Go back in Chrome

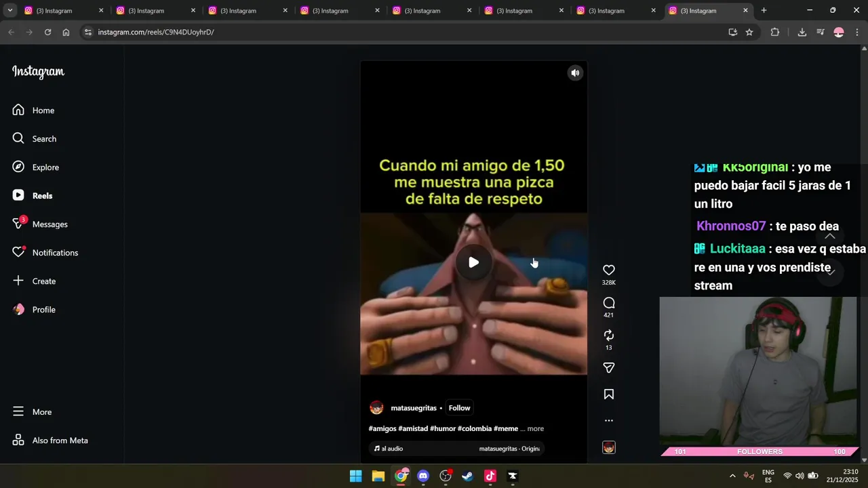(x=11, y=32)
